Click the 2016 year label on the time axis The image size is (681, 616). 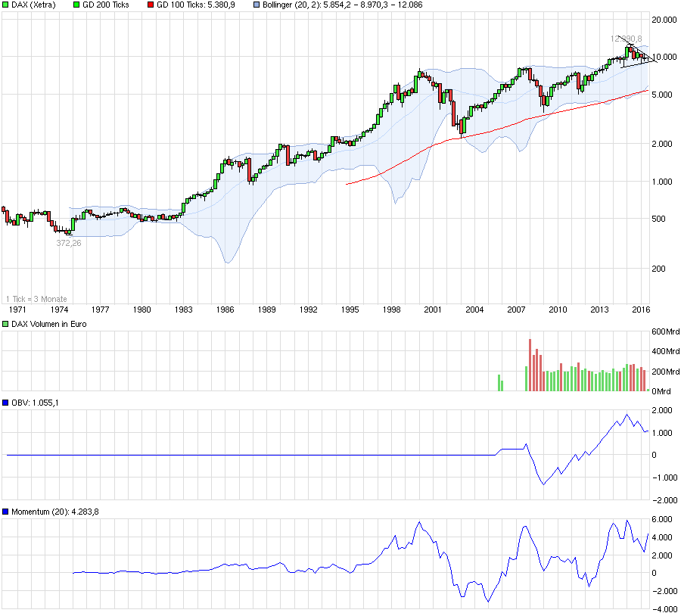point(641,310)
